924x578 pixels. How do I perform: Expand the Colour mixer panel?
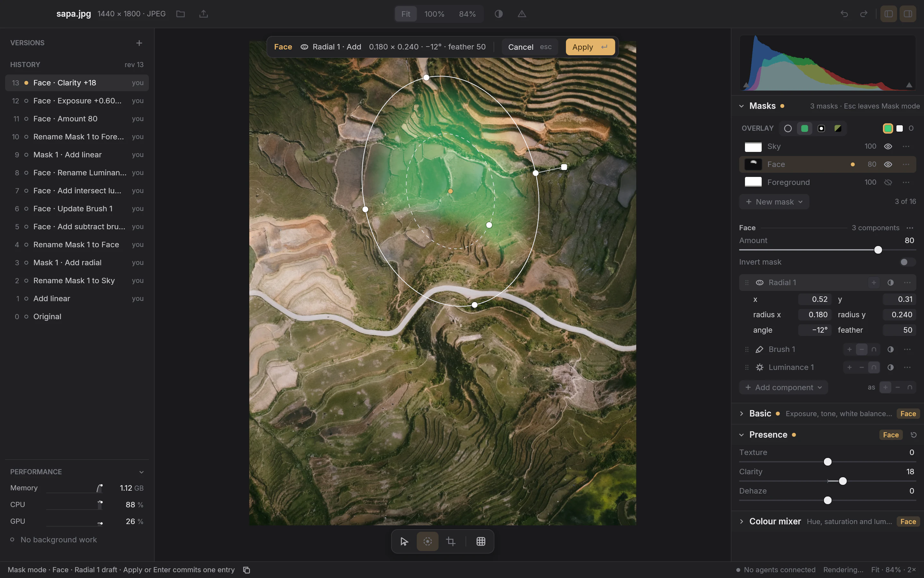tap(741, 521)
